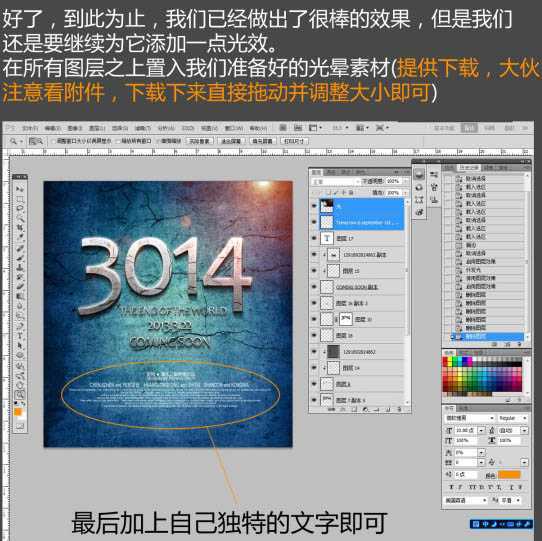Screen dimensions: 542x541
Task: Apply underline style in Character panel
Action: pos(511,487)
